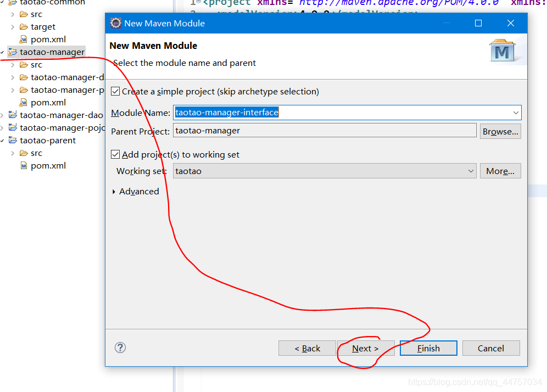Click taotao-parent project icon
This screenshot has width=547, height=392.
(13, 140)
